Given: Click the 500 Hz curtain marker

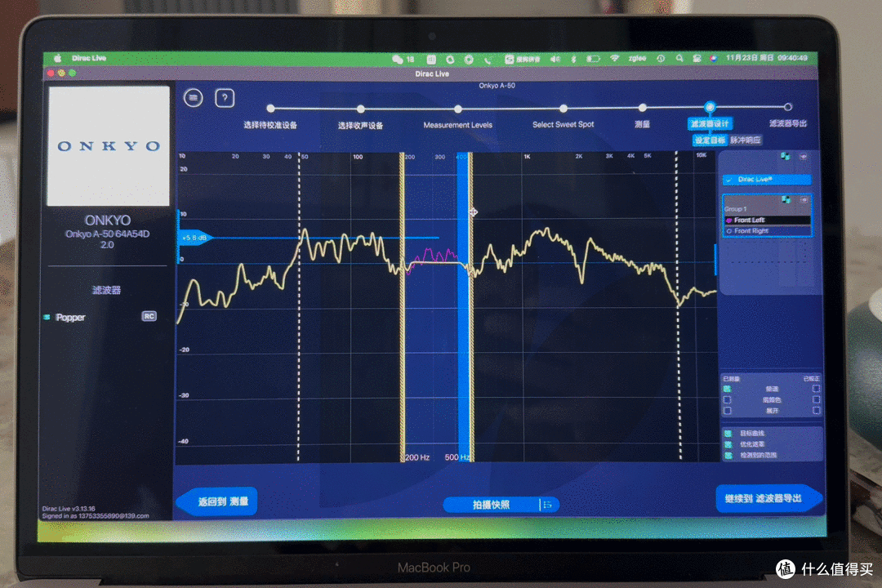Looking at the screenshot, I should 471,307.
